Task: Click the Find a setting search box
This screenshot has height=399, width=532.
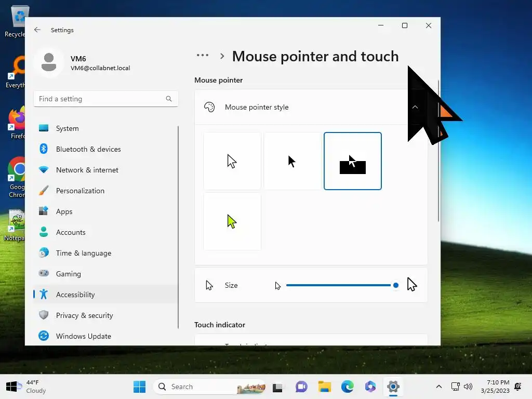Action: click(106, 99)
